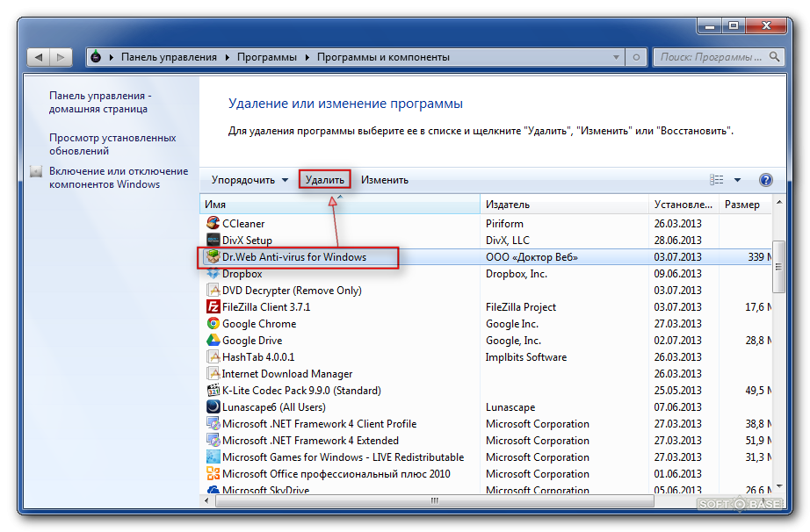
Task: Sort by the Установлено column header
Action: (x=684, y=205)
